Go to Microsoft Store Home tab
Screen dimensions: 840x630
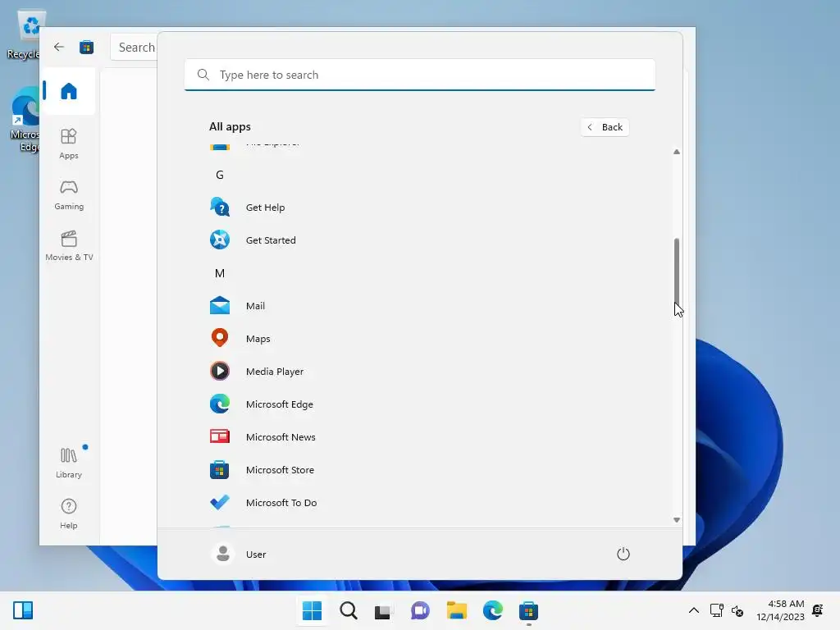[x=69, y=91]
